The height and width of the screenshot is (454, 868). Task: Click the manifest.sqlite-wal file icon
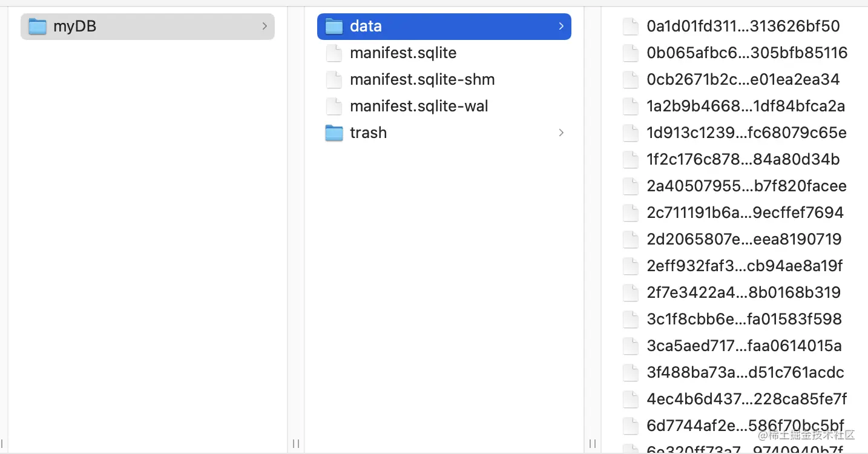(x=334, y=107)
